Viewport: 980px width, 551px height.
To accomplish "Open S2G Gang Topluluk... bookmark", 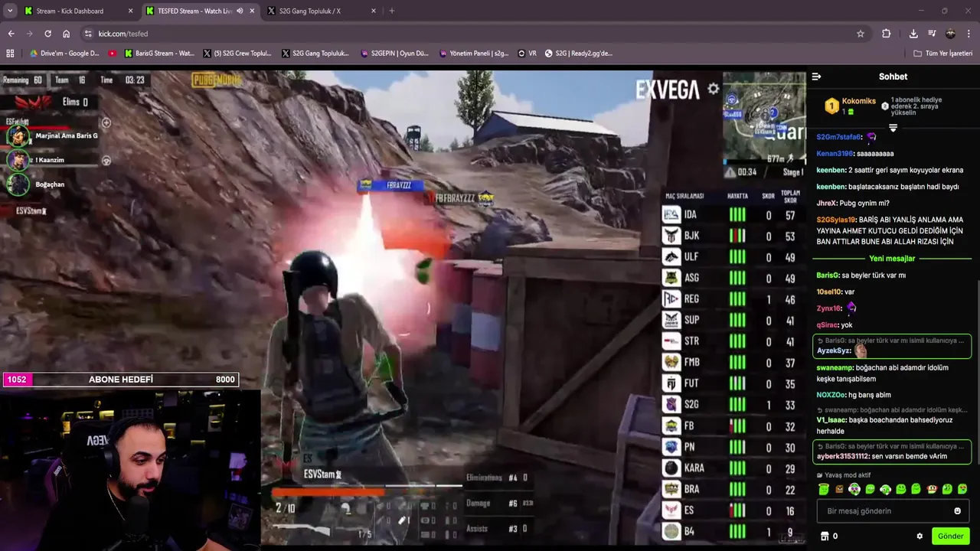I will tap(315, 54).
